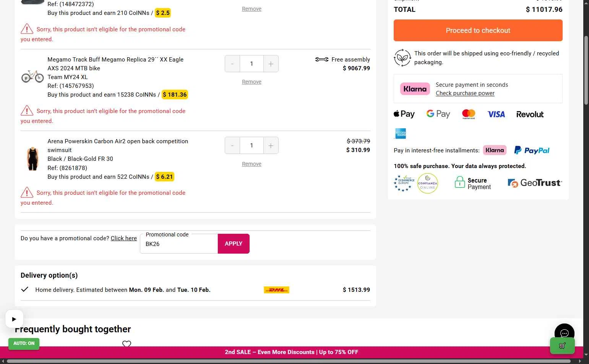Click the wishlist heart icon
This screenshot has height=364, width=589.
click(x=127, y=344)
